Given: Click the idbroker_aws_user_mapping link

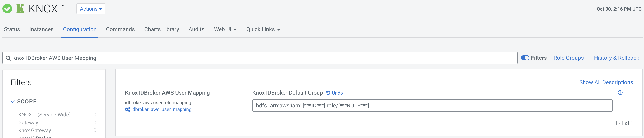Looking at the screenshot, I should 161,109.
